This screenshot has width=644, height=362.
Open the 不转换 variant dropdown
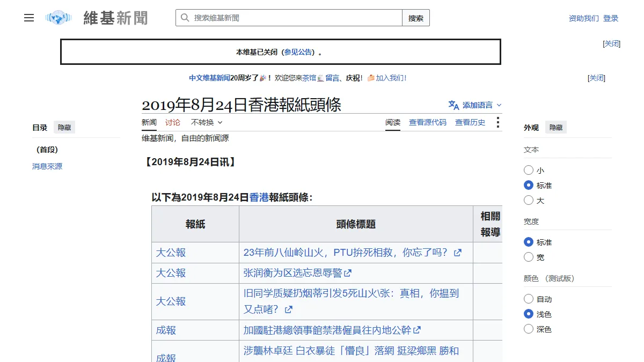click(x=207, y=122)
